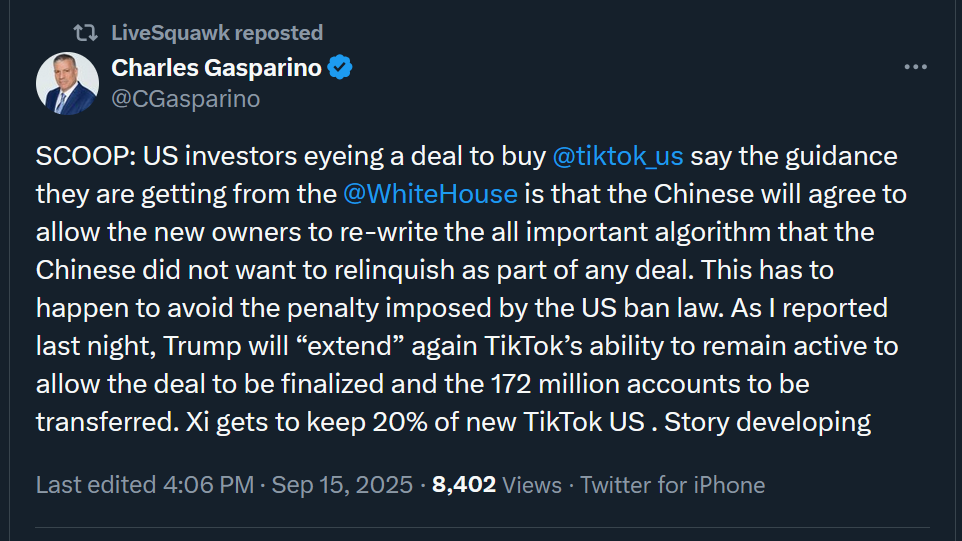Click the word "SCOOP:" starting the tweet
This screenshot has width=962, height=541.
point(85,157)
